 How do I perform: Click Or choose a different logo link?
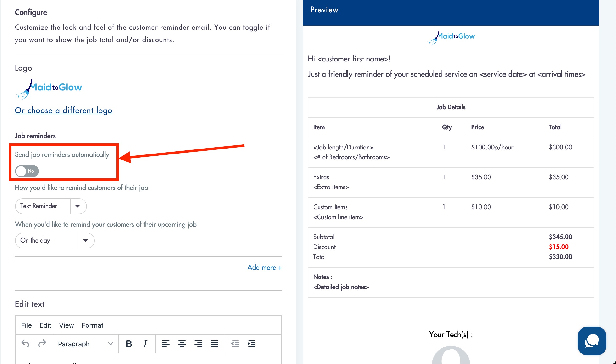pyautogui.click(x=64, y=110)
